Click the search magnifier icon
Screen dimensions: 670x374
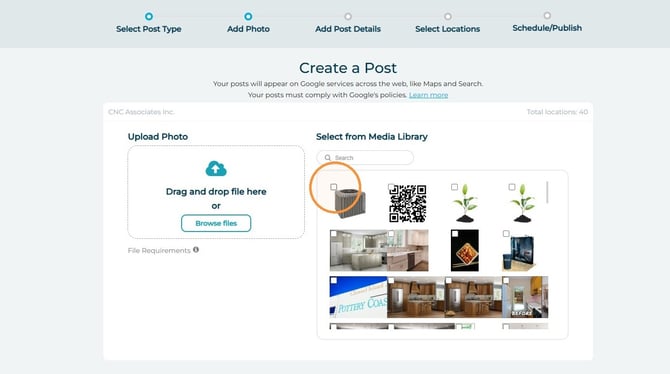click(x=328, y=158)
